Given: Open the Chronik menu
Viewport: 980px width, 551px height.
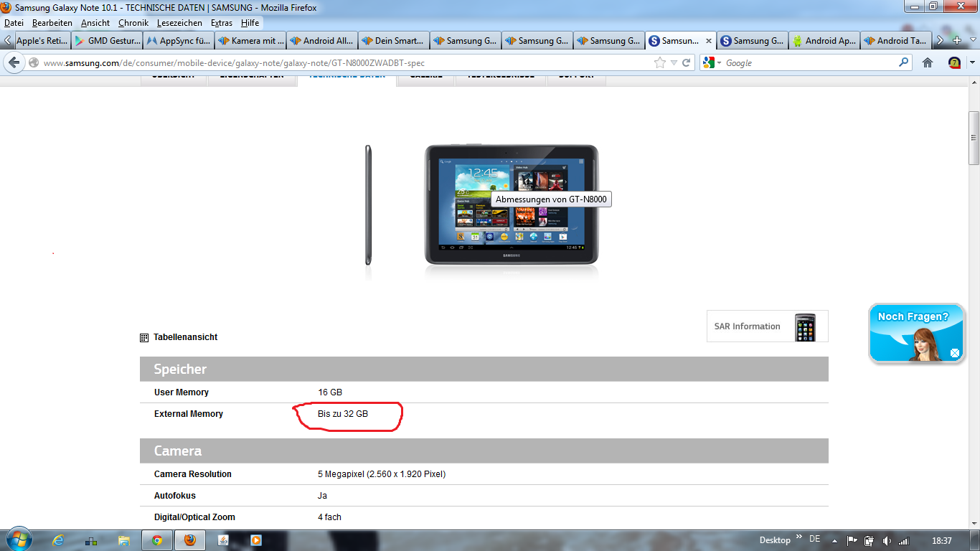Looking at the screenshot, I should click(133, 23).
